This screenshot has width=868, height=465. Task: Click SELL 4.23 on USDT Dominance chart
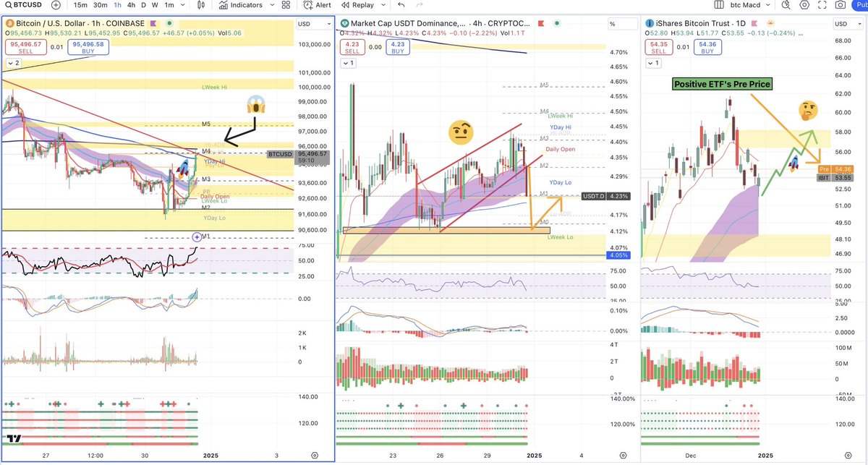(352, 46)
